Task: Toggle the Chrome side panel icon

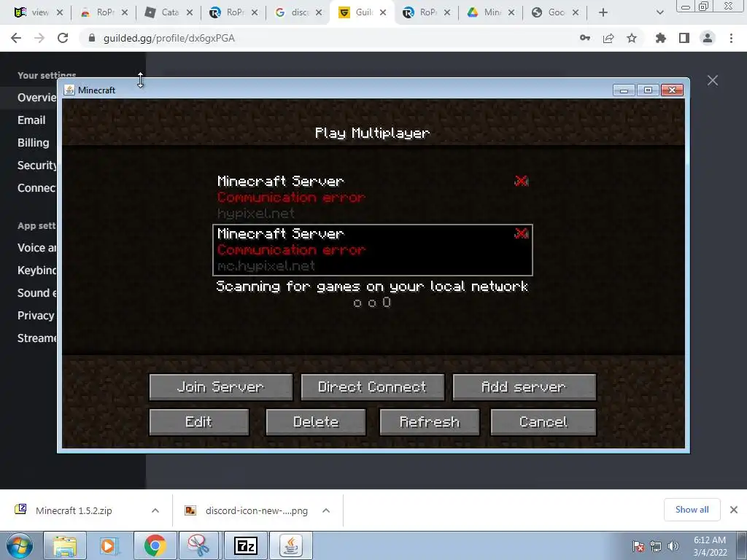Action: click(x=684, y=38)
